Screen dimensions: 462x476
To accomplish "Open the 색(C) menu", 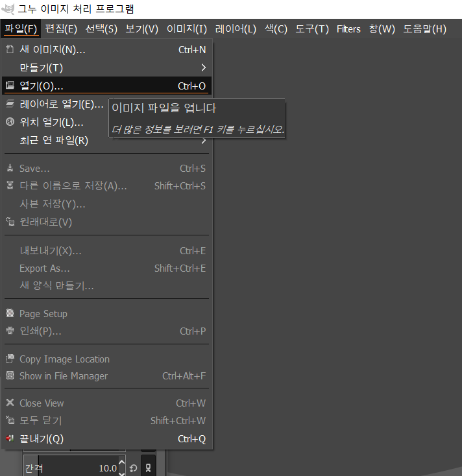I will click(276, 29).
